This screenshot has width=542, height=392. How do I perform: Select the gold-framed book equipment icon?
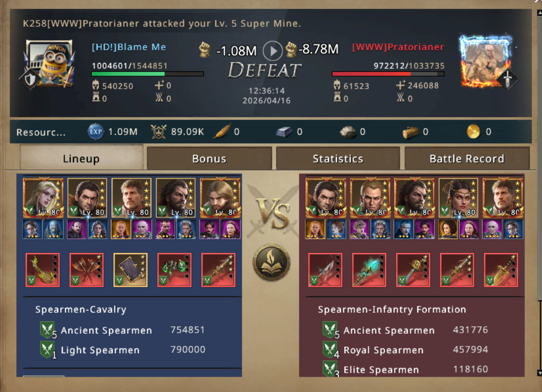130,270
